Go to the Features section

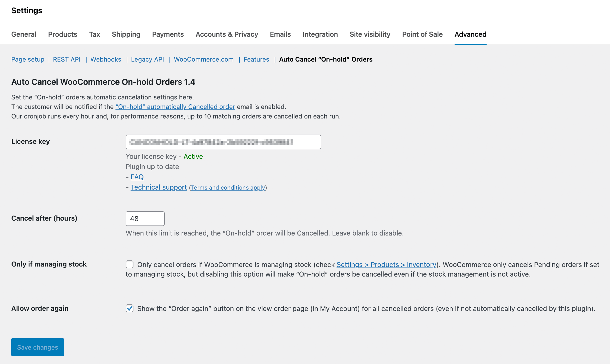[256, 59]
